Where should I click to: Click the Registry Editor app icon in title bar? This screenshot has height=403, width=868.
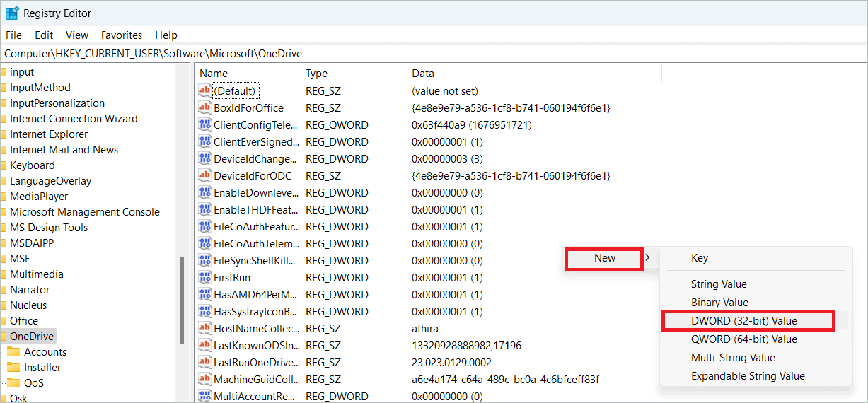[12, 13]
